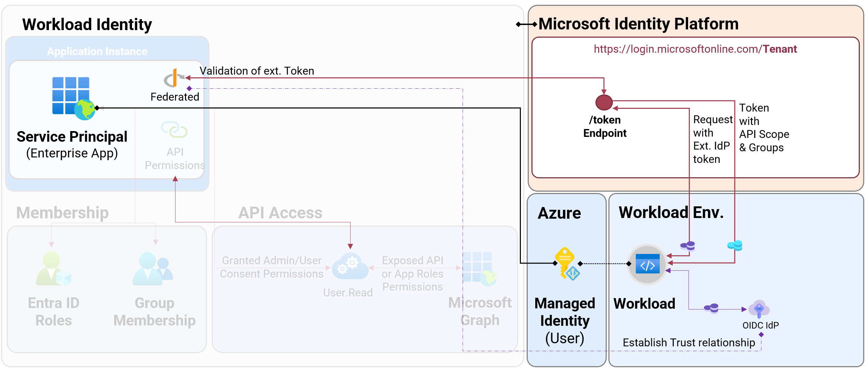Click the Establish Trust relationship label

[689, 343]
